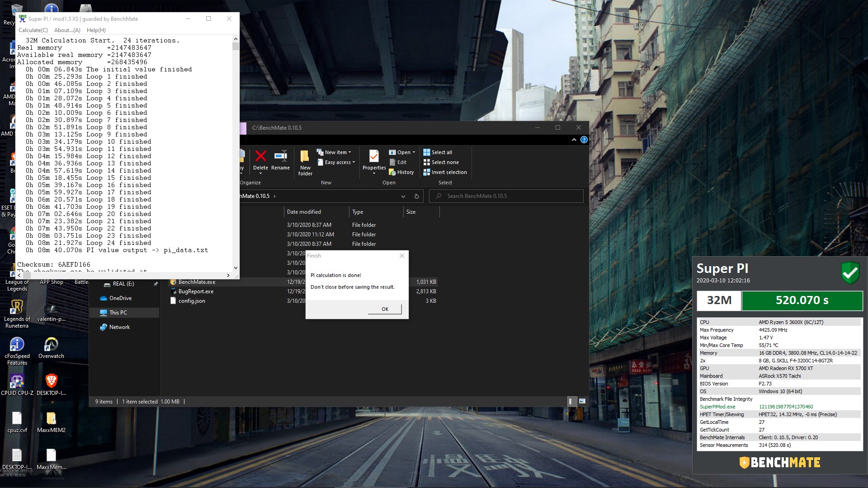This screenshot has height=488, width=868.
Task: Click the BenchMate logo
Action: click(780, 462)
